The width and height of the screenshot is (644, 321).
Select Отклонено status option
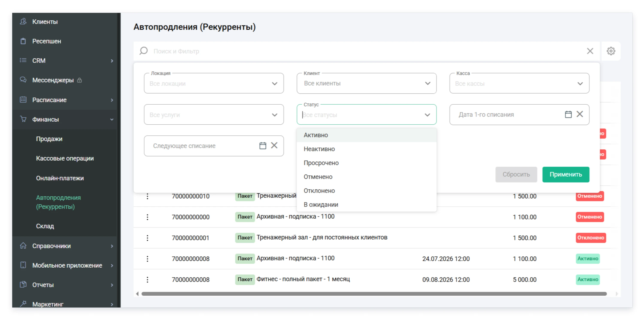(366, 191)
